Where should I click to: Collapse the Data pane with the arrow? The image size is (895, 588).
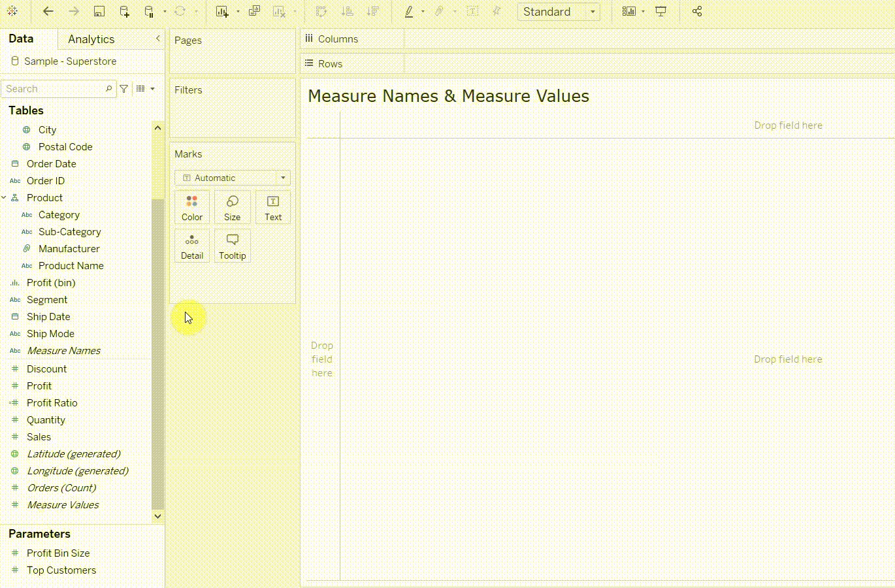pyautogui.click(x=157, y=39)
